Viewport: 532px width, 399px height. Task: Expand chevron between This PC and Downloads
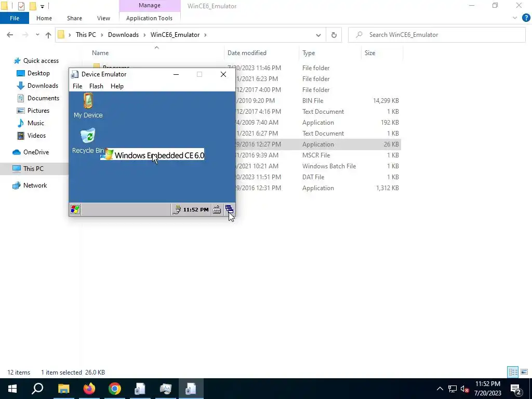tap(102, 35)
